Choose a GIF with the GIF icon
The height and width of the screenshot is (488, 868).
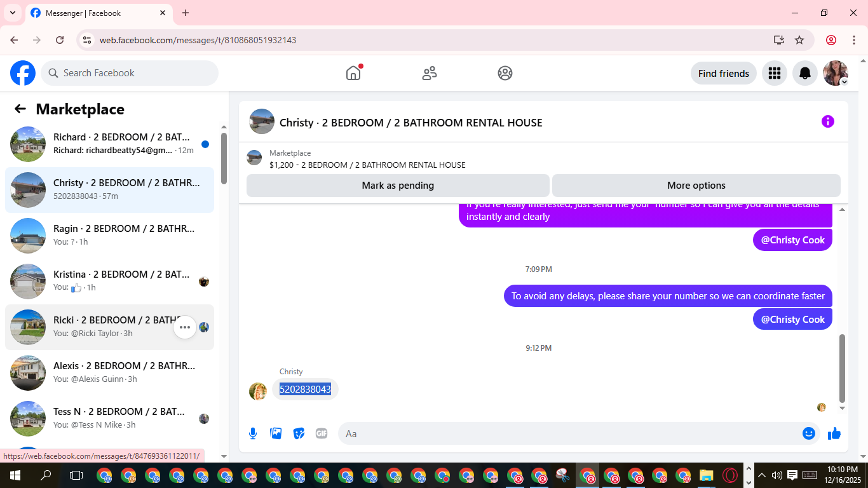pyautogui.click(x=322, y=433)
